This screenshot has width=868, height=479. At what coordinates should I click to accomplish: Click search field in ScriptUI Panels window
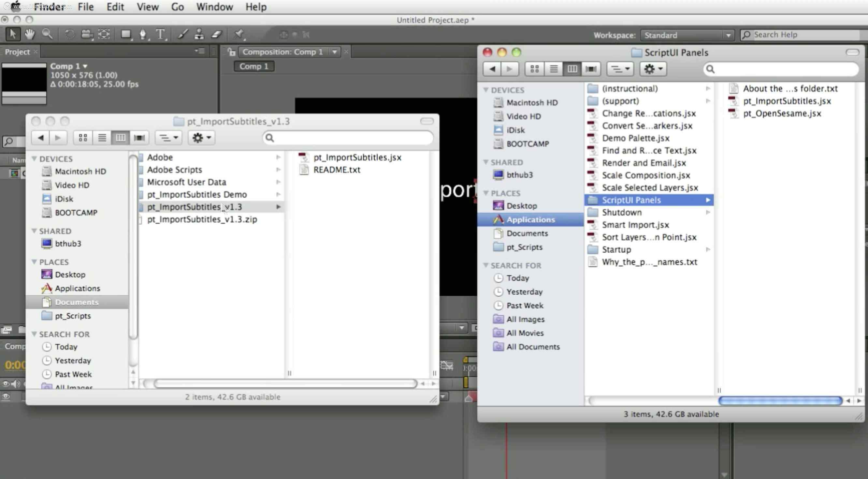(781, 69)
